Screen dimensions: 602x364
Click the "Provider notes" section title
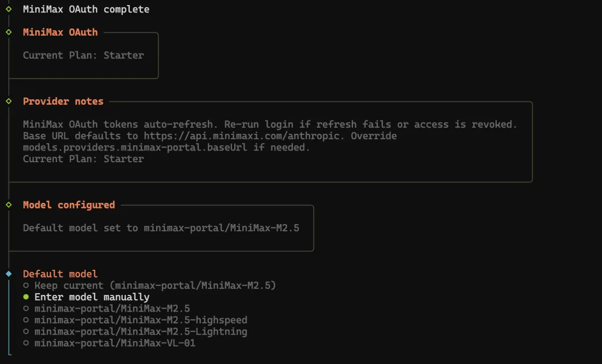coord(63,101)
